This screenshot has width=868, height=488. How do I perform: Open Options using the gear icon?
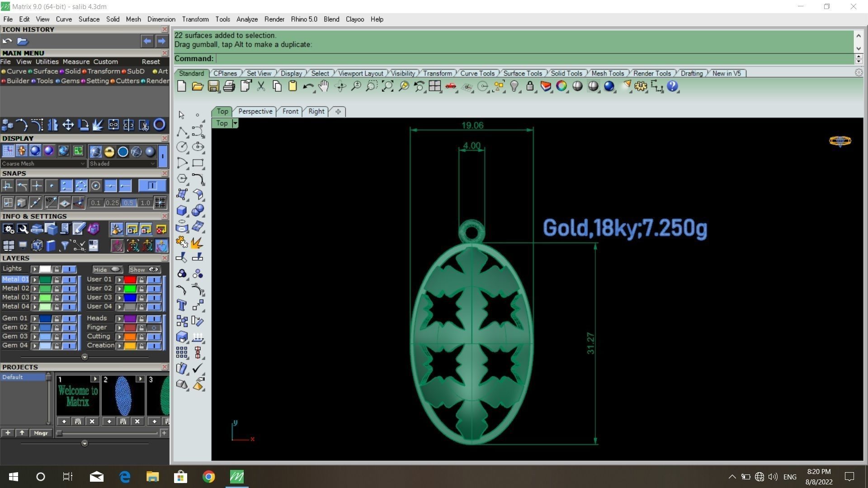[641, 86]
